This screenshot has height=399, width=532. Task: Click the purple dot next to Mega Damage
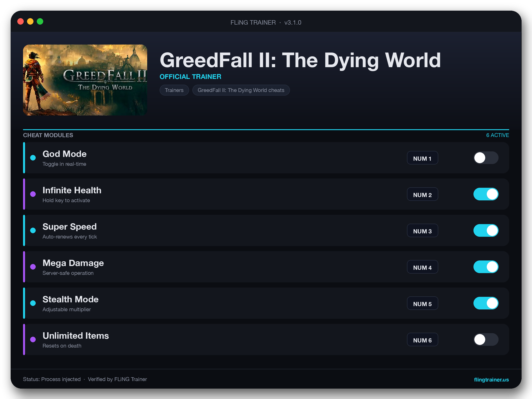[x=33, y=267]
